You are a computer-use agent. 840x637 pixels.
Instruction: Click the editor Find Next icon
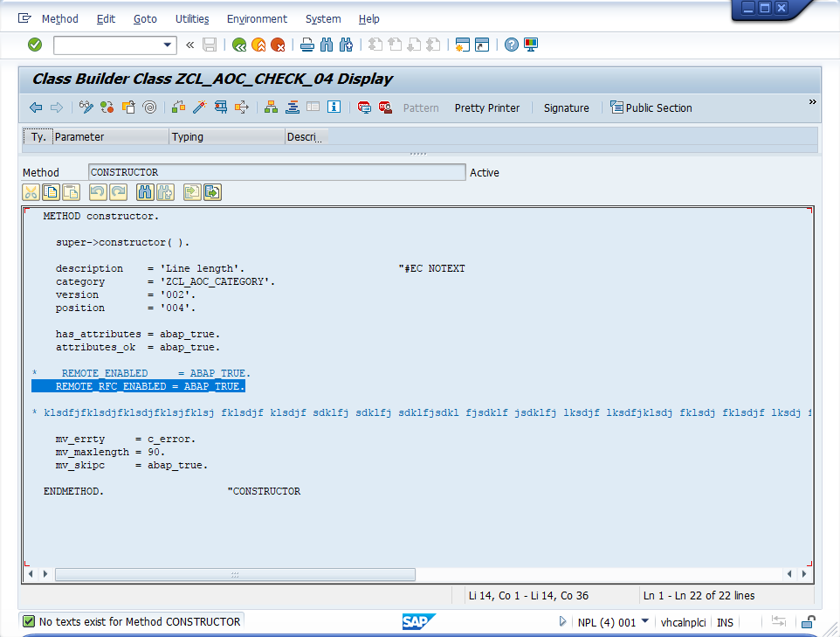point(165,192)
